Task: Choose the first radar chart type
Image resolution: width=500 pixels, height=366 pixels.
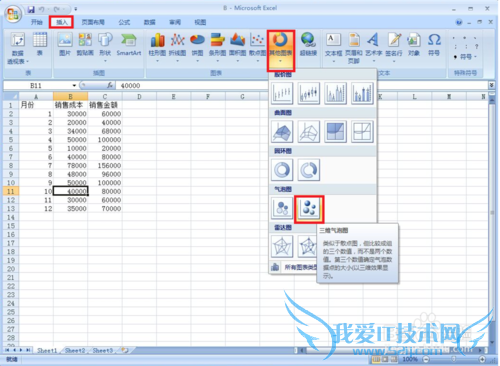Action: tap(282, 247)
